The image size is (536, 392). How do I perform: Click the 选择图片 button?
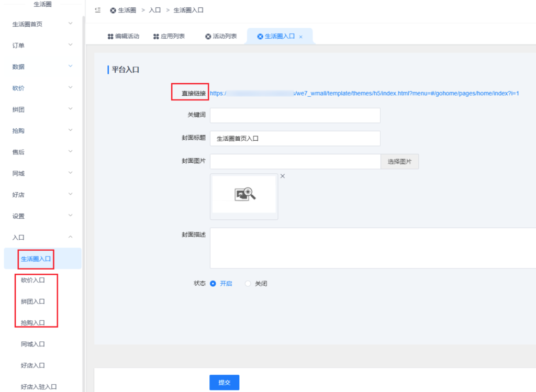click(x=399, y=162)
